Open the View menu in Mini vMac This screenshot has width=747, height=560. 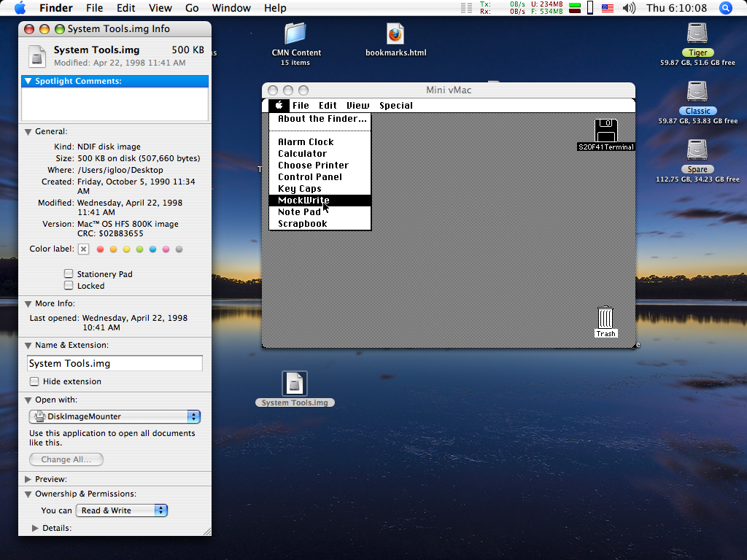[x=357, y=106]
